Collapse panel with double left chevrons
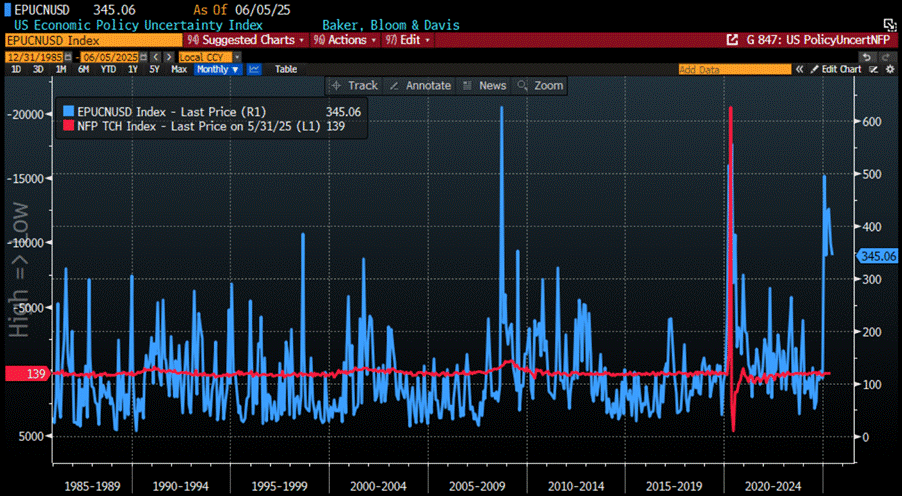 [x=799, y=69]
